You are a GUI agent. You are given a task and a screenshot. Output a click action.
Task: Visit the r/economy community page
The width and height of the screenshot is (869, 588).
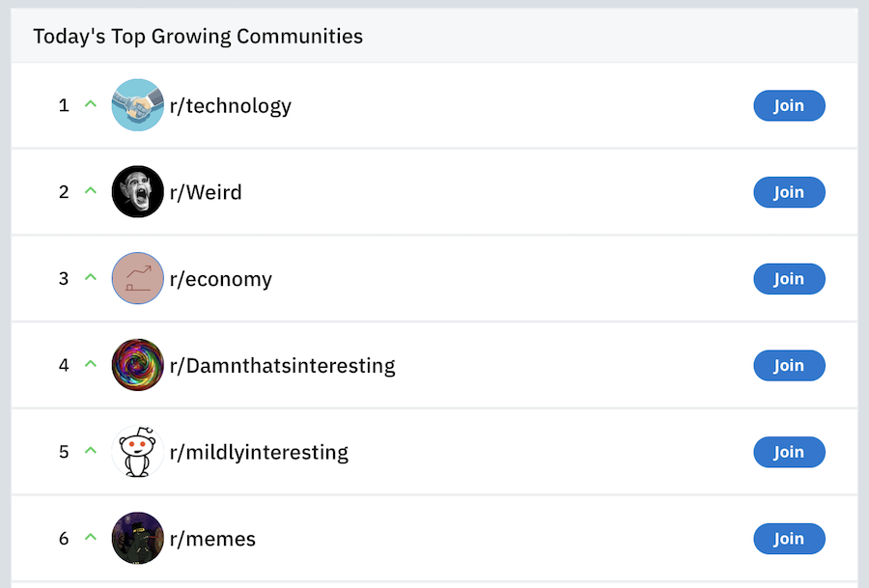[220, 279]
